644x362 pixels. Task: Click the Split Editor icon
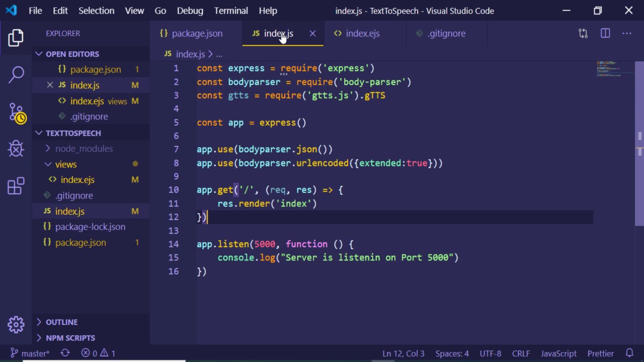point(605,34)
